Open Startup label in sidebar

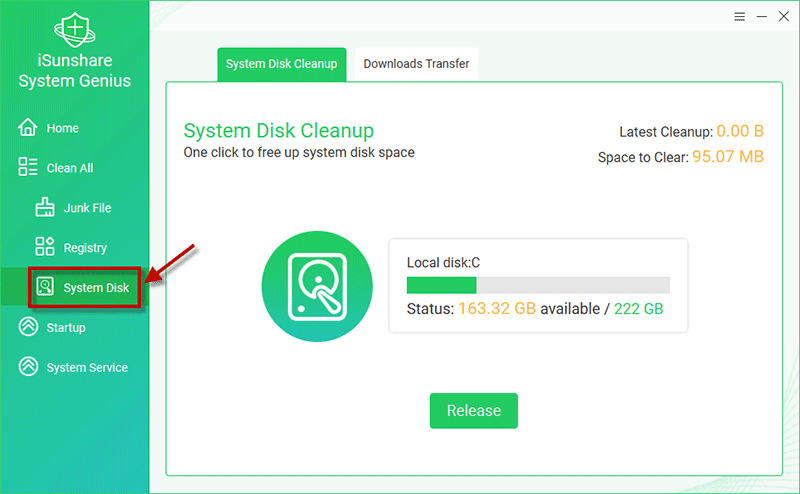[66, 328]
